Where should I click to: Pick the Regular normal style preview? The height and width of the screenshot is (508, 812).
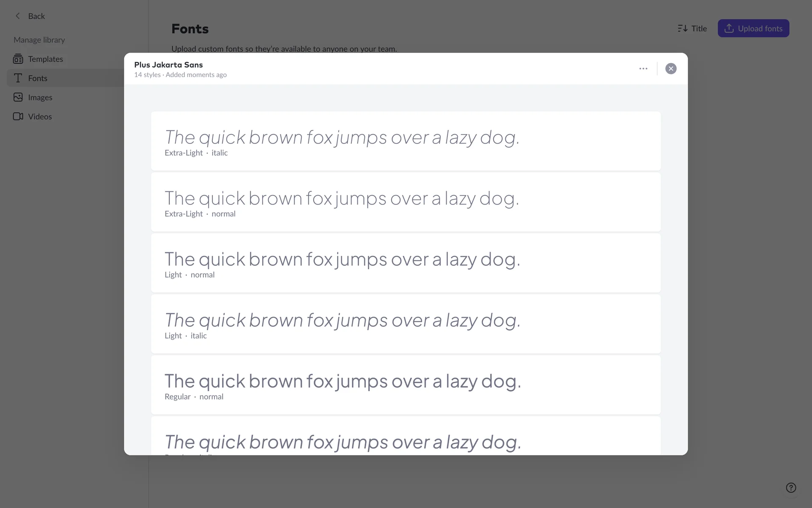tap(406, 385)
